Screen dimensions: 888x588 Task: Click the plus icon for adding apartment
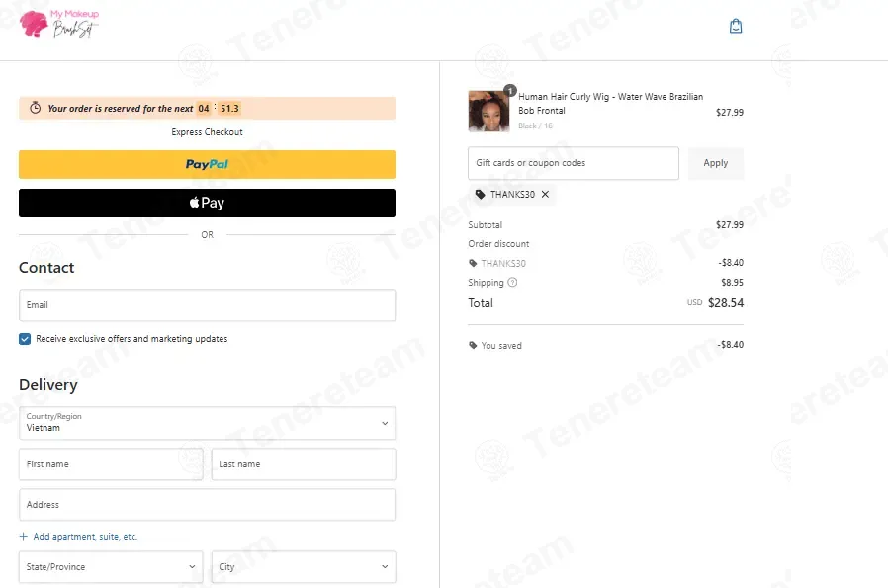click(23, 536)
